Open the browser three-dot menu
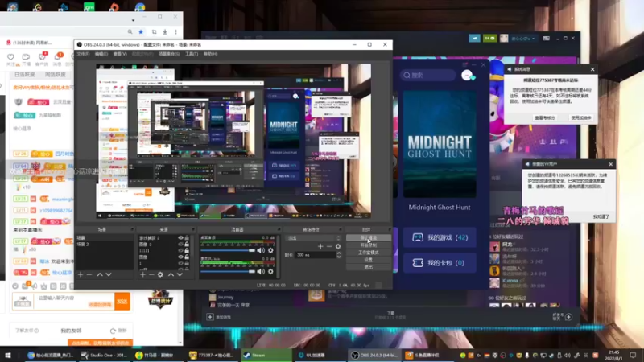 pyautogui.click(x=175, y=31)
